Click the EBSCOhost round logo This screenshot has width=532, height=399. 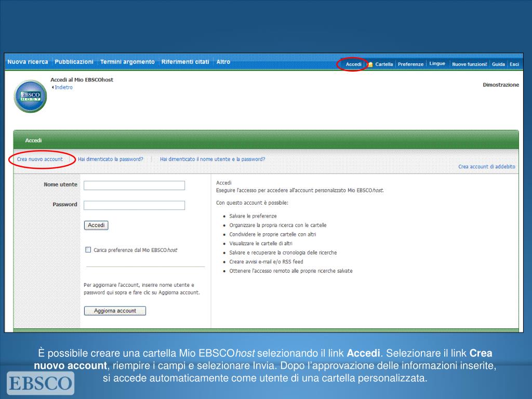[x=30, y=96]
